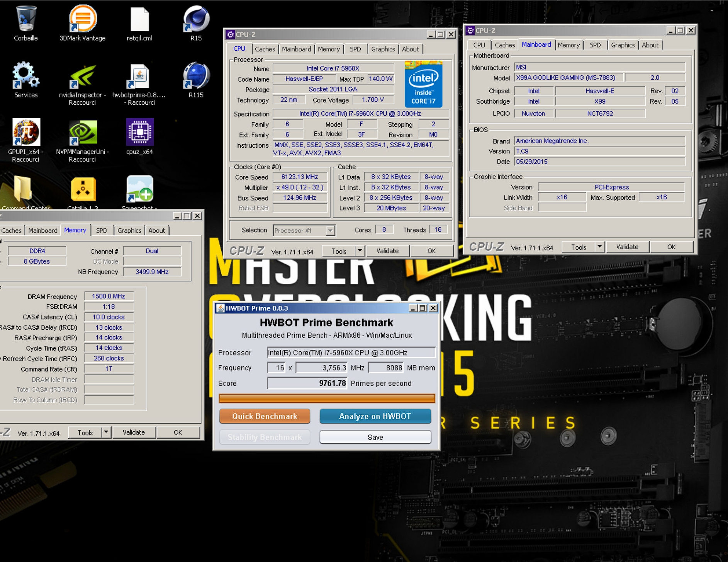Select SPD tab in the Memory window
Image resolution: width=728 pixels, height=562 pixels.
(102, 231)
